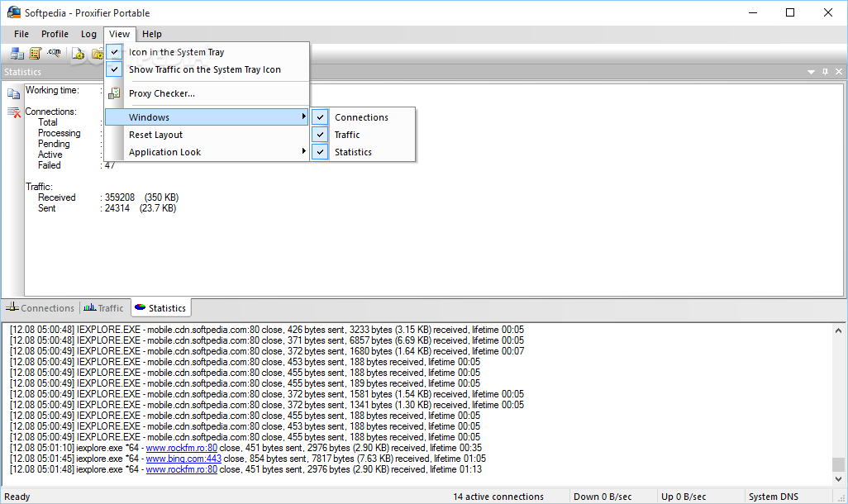This screenshot has width=848, height=504.
Task: Open Proxy Servers toolbar icon
Action: [x=17, y=53]
